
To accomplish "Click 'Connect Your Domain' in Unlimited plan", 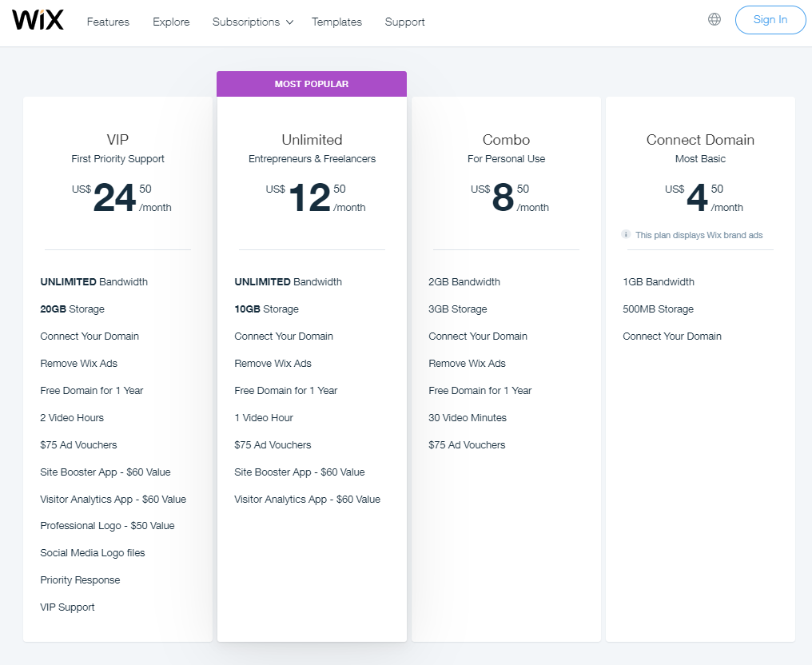I will tap(283, 336).
